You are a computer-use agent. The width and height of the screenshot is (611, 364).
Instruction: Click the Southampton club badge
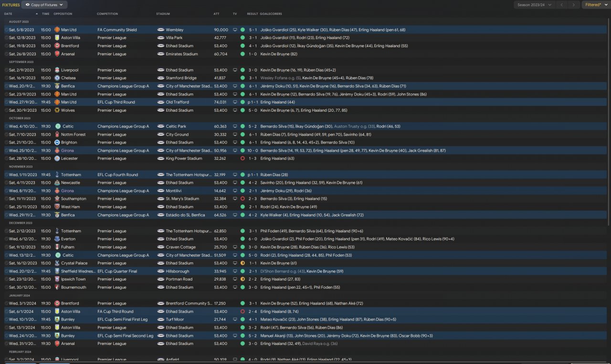(x=57, y=198)
